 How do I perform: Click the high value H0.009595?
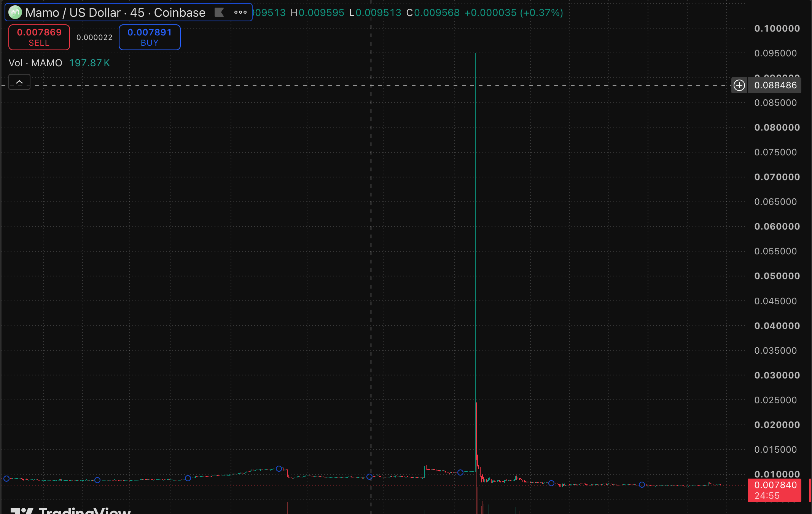click(x=317, y=13)
